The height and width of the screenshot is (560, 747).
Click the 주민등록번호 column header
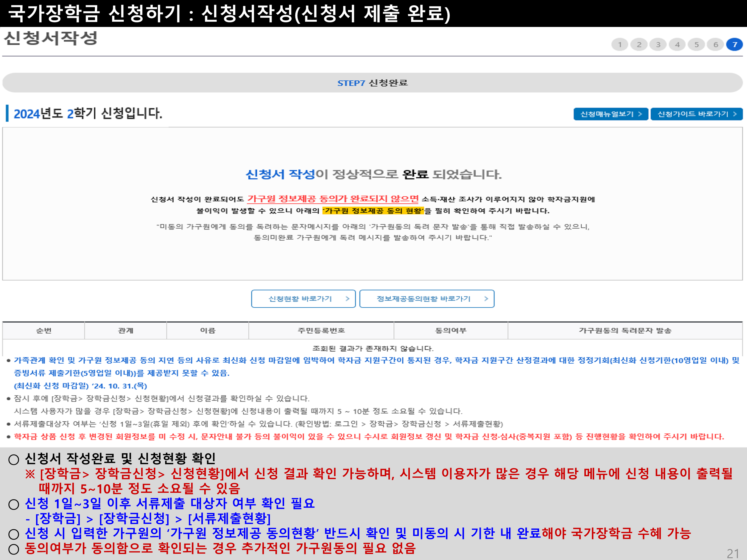(x=321, y=331)
